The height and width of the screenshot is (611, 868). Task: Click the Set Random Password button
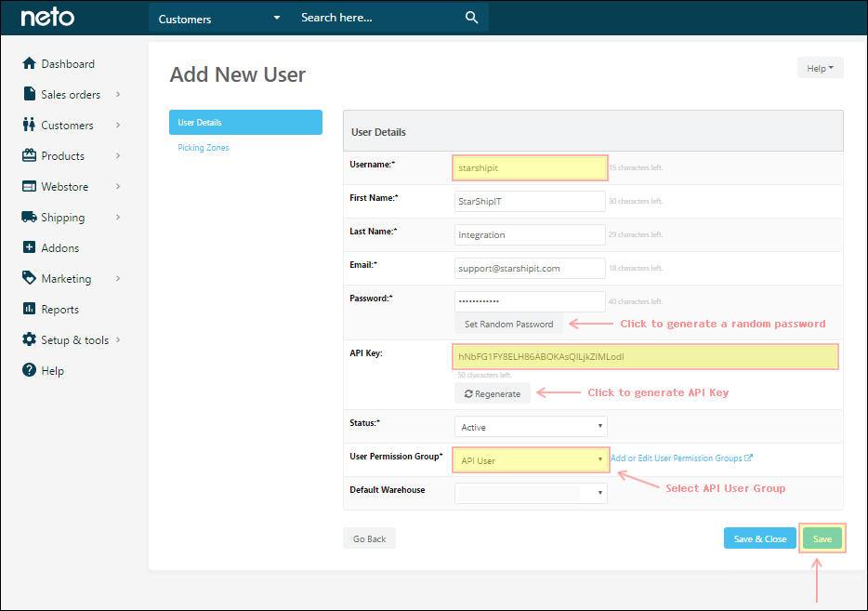point(508,324)
